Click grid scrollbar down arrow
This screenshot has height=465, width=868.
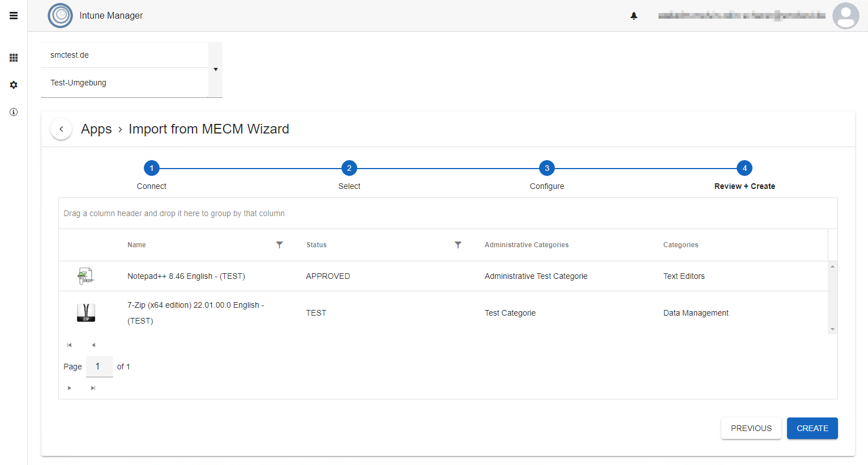832,329
